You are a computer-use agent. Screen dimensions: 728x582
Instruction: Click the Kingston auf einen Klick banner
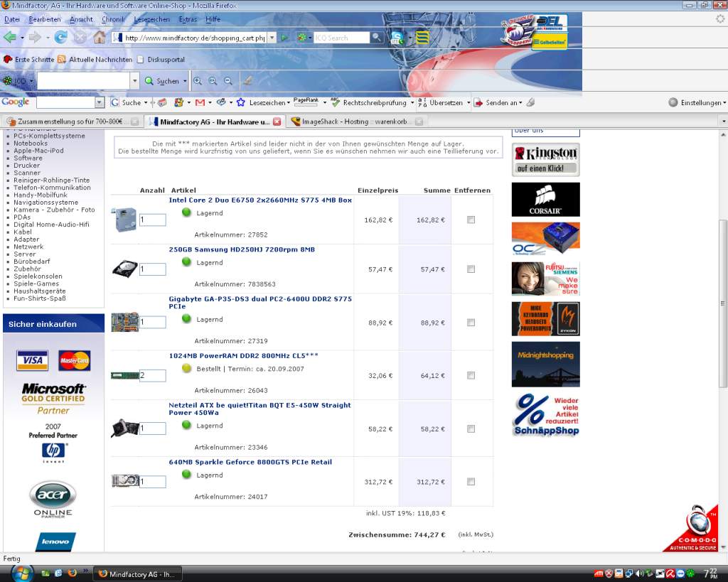(545, 160)
